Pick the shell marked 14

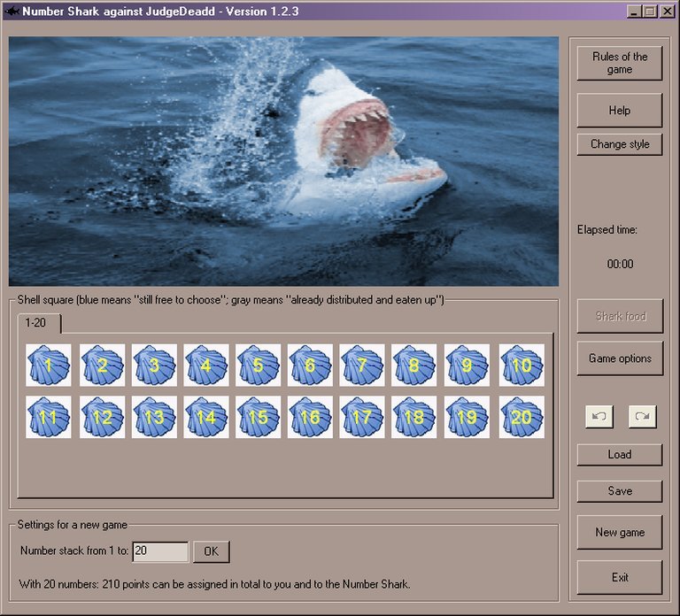point(206,417)
